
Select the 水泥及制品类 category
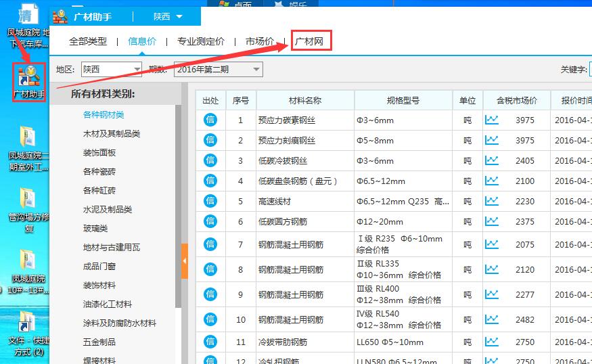coord(108,210)
